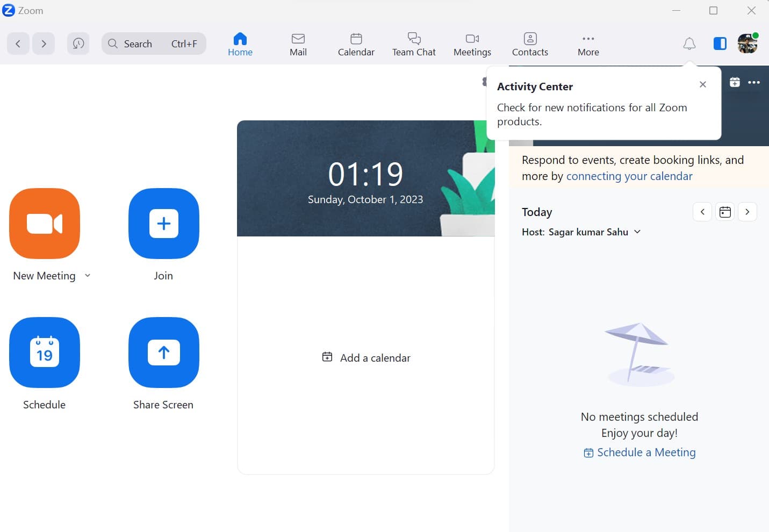The height and width of the screenshot is (532, 769).
Task: Expand the New Meeting dropdown arrow
Action: click(88, 276)
